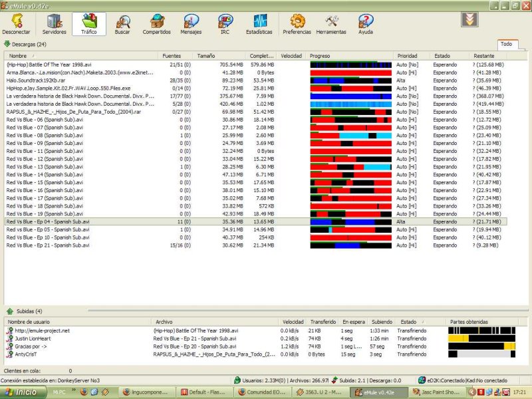Screen dimensions: 532x399
Task: Open the Herramientas tools menu
Action: click(x=331, y=24)
